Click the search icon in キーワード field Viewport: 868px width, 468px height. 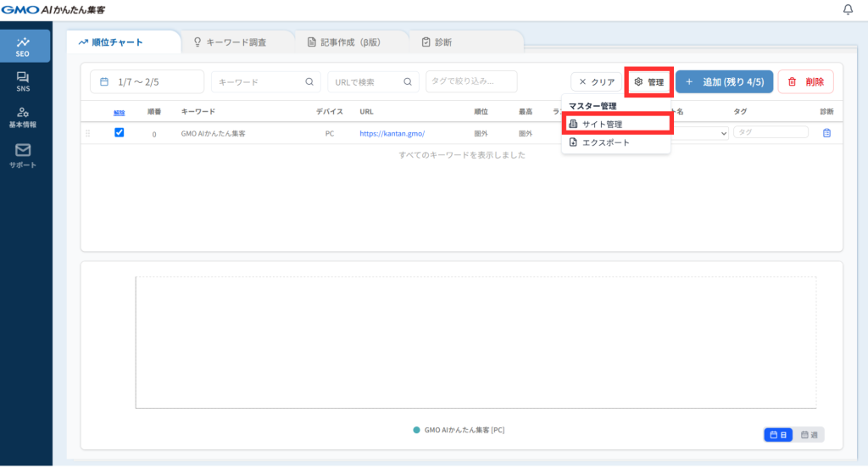[309, 82]
